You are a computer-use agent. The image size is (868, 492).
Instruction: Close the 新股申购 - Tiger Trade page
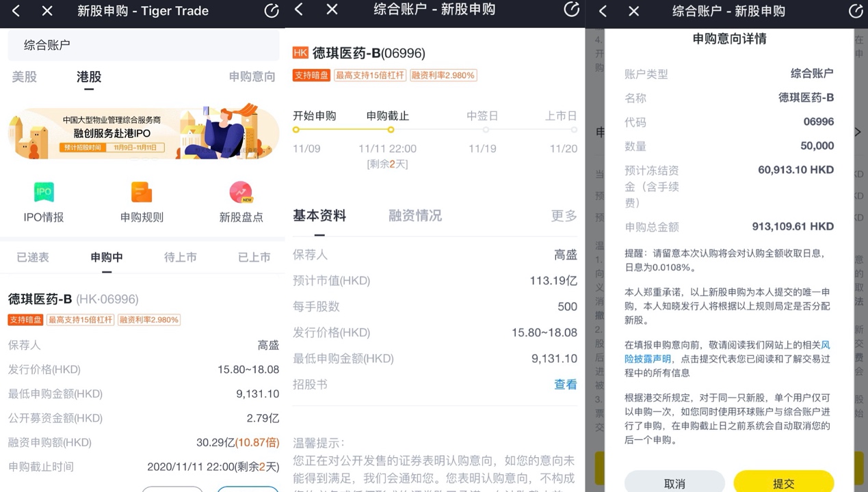pyautogui.click(x=47, y=11)
